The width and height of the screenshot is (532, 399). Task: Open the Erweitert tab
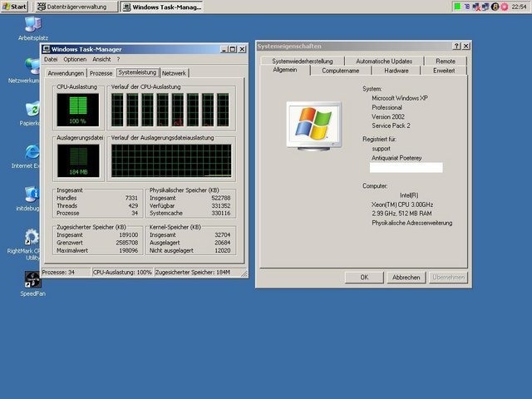click(444, 71)
